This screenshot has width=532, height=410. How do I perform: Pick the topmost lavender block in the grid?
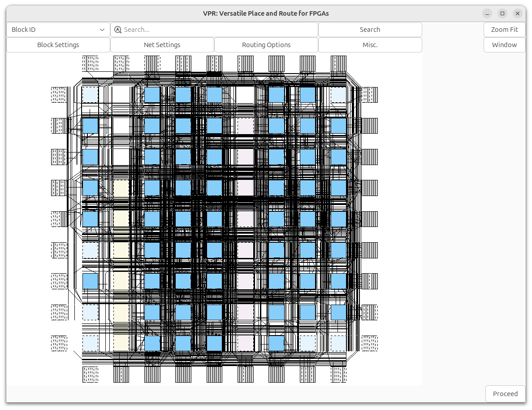pyautogui.click(x=245, y=126)
